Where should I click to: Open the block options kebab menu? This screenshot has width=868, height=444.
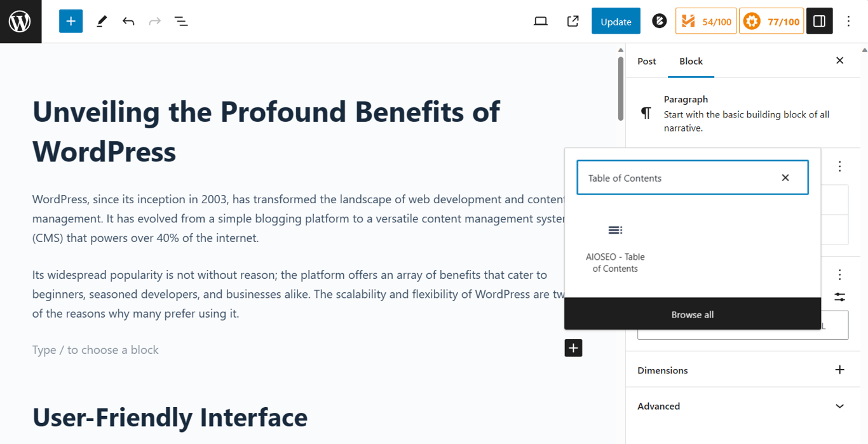coord(839,166)
